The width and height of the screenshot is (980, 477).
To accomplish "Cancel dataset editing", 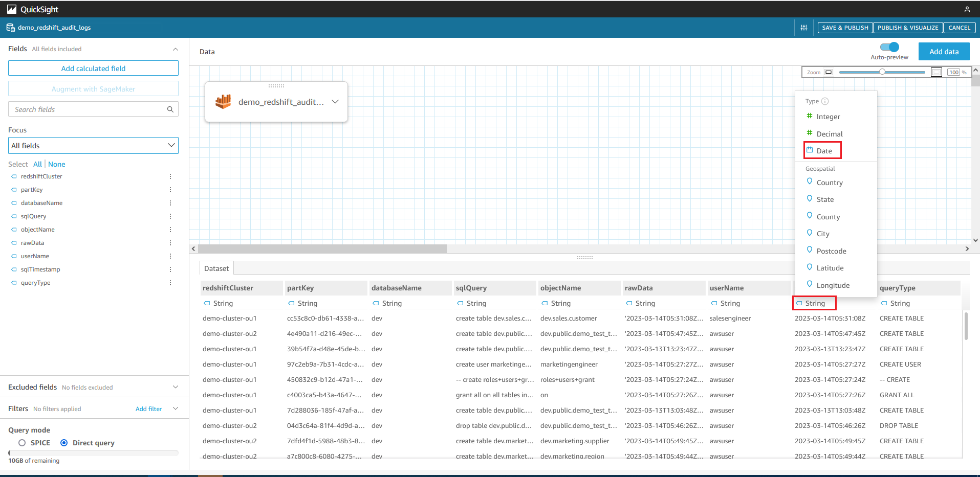I will [959, 28].
